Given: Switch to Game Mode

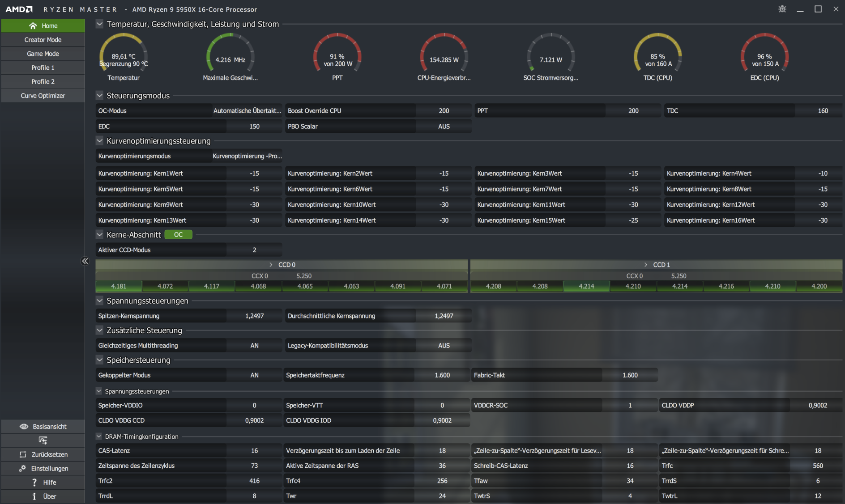Looking at the screenshot, I should [43, 54].
